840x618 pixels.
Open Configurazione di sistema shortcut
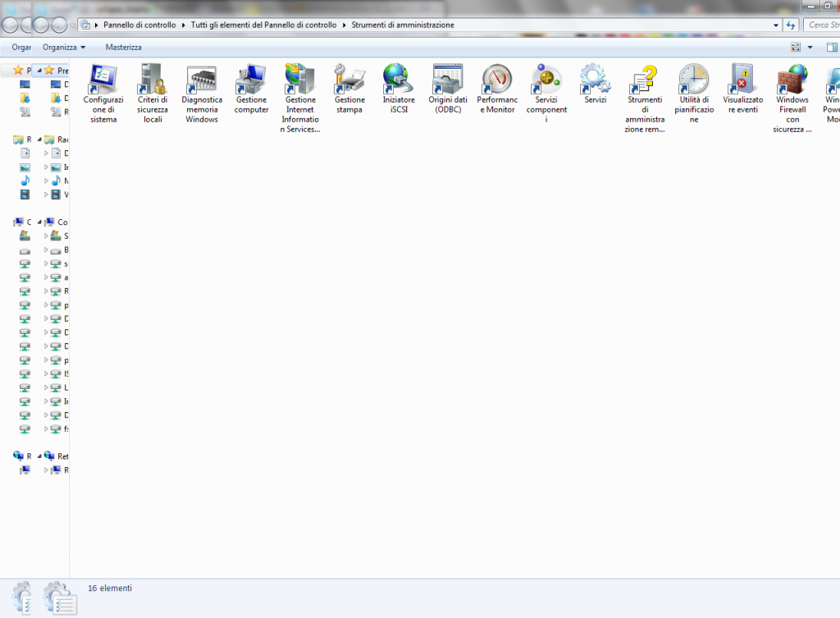tap(103, 94)
